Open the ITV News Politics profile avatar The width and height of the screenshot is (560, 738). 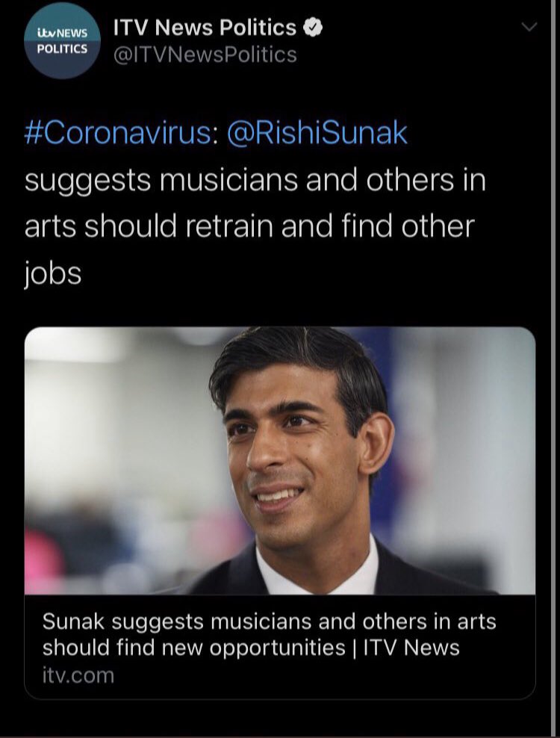[x=63, y=41]
